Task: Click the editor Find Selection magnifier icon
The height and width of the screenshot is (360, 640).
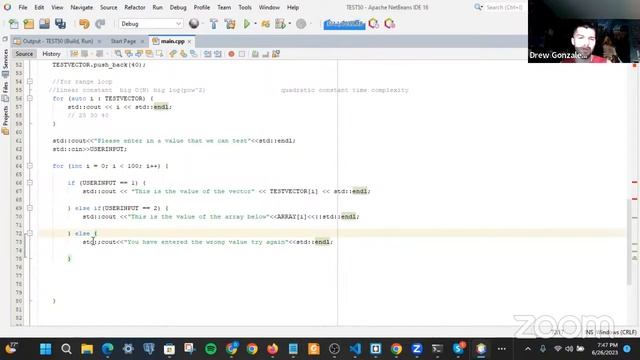Action: point(118,54)
